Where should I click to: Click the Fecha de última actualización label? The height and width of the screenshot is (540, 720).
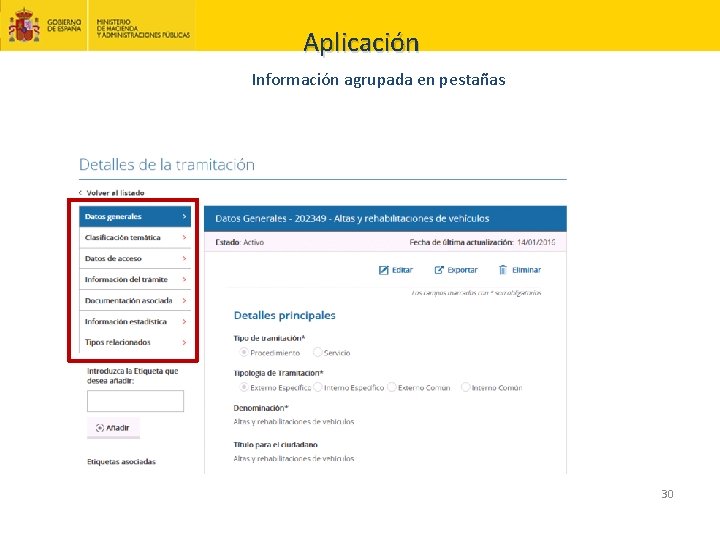click(x=461, y=242)
